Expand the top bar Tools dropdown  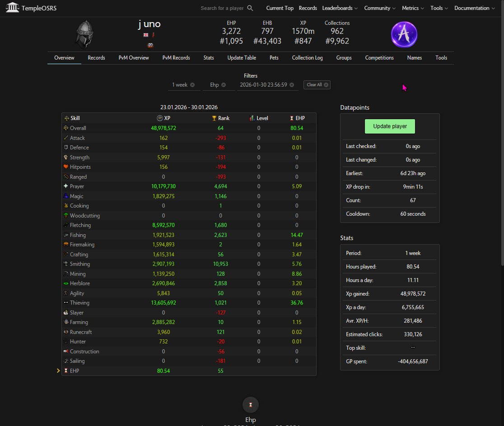(439, 8)
